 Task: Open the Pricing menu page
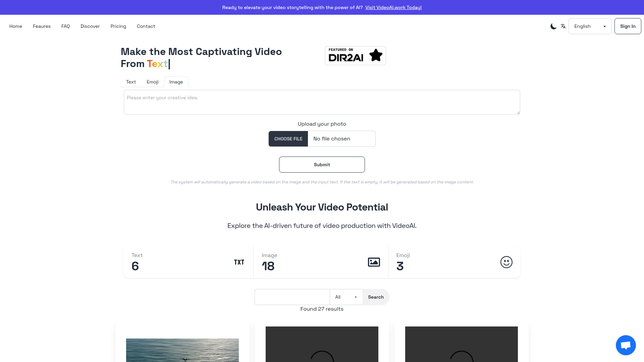point(118,26)
